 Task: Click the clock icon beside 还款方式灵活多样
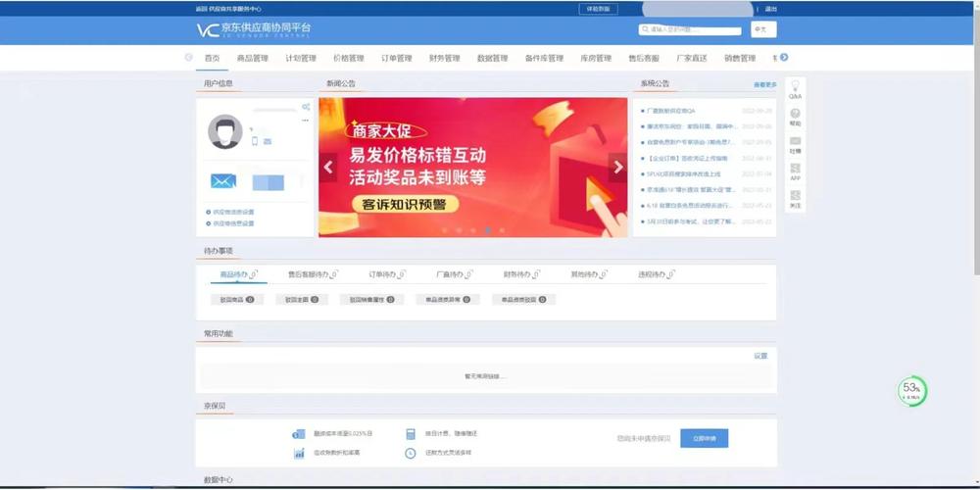410,453
